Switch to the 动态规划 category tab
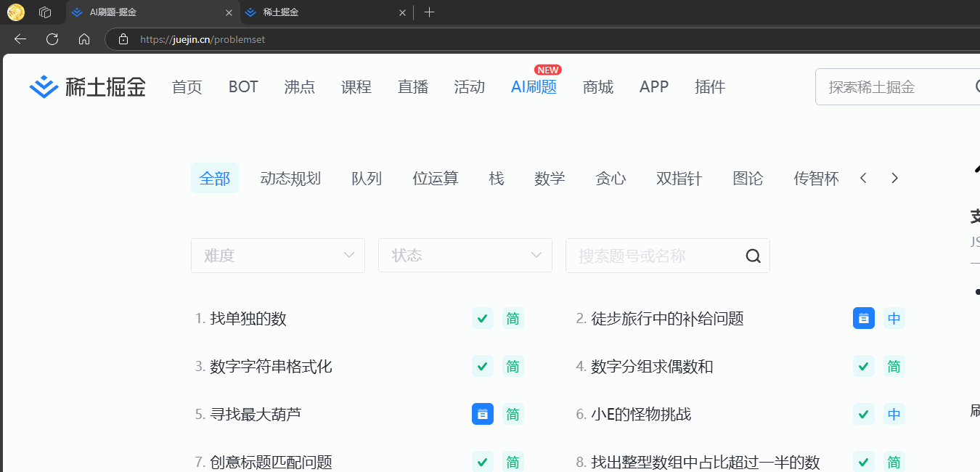Viewport: 980px width, 472px height. click(290, 178)
